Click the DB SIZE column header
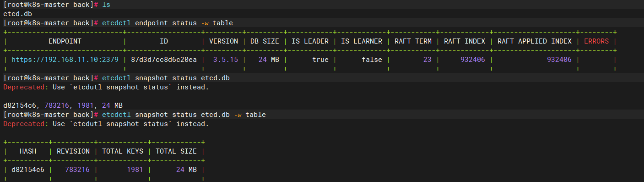Image resolution: width=644 pixels, height=182 pixels. [x=265, y=41]
